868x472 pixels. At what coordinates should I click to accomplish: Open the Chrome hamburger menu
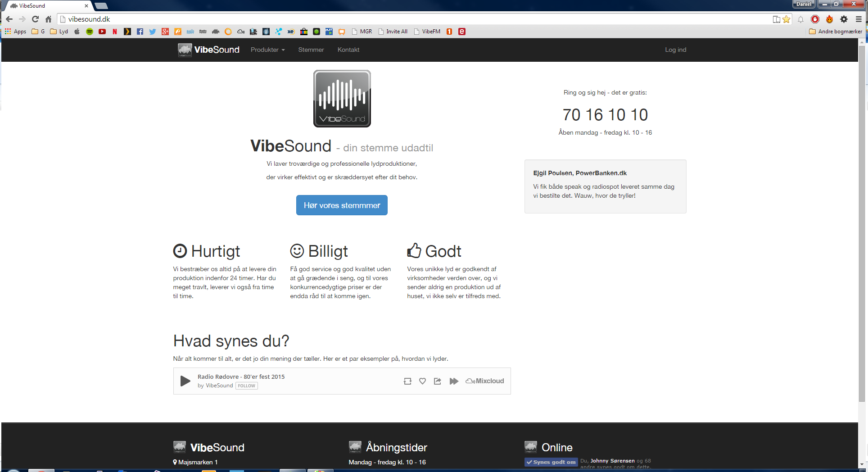pyautogui.click(x=859, y=19)
